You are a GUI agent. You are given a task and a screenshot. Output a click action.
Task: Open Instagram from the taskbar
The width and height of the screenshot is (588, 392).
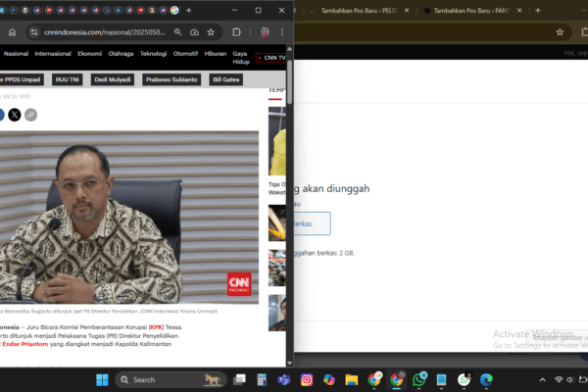tap(307, 380)
